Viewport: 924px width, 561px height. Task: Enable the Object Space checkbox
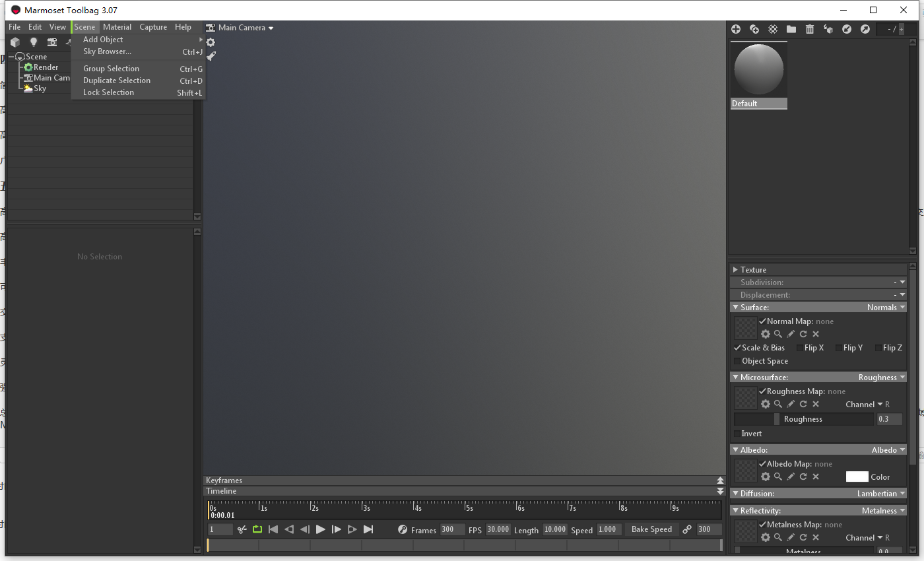(737, 361)
